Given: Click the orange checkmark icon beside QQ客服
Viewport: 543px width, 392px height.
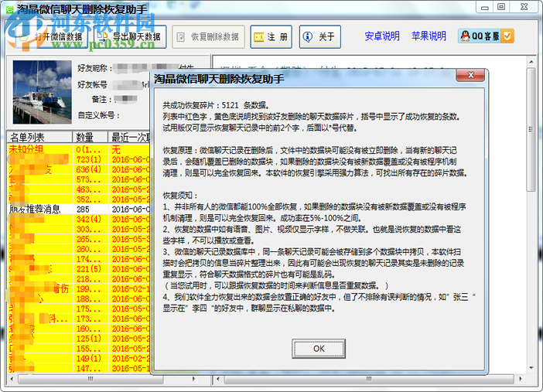Looking at the screenshot, I should (x=507, y=36).
